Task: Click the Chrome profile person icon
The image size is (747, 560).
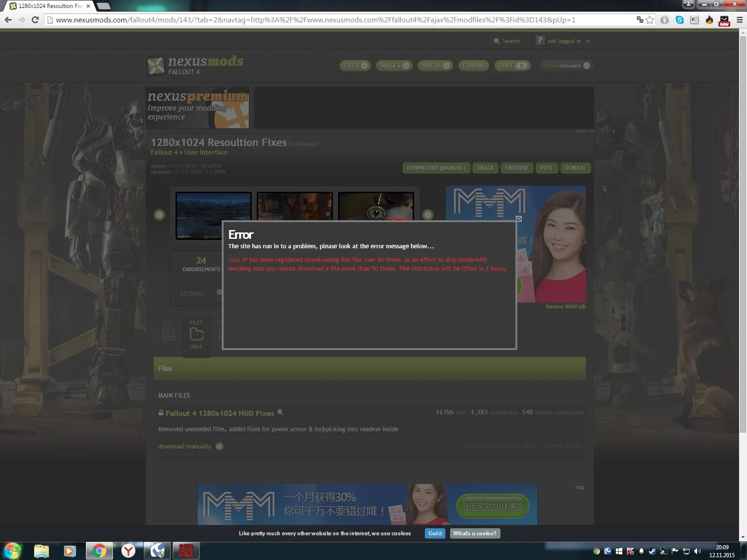Action: [689, 4]
